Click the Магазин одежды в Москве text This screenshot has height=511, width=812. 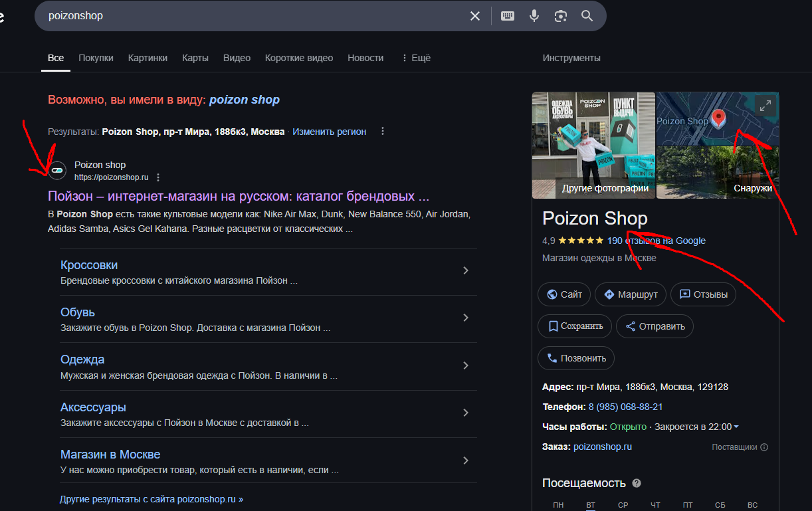[x=599, y=258]
